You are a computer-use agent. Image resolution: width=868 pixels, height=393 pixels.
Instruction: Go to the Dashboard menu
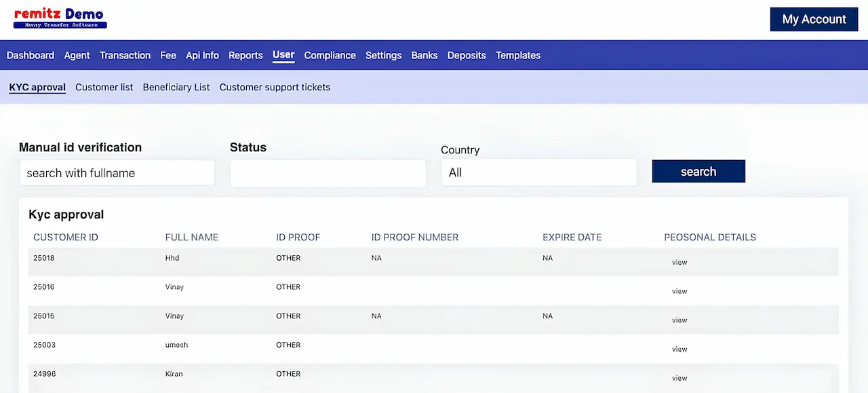click(x=31, y=56)
